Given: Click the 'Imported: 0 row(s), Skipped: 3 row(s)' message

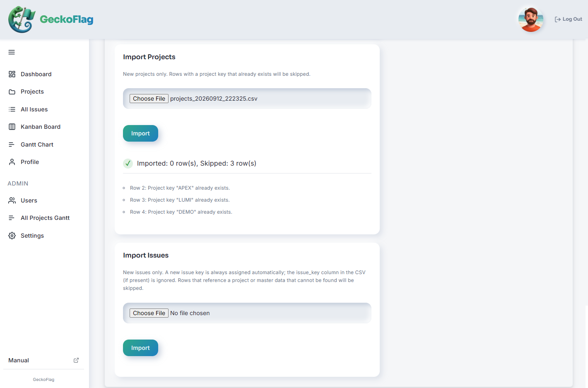Looking at the screenshot, I should pyautogui.click(x=197, y=163).
